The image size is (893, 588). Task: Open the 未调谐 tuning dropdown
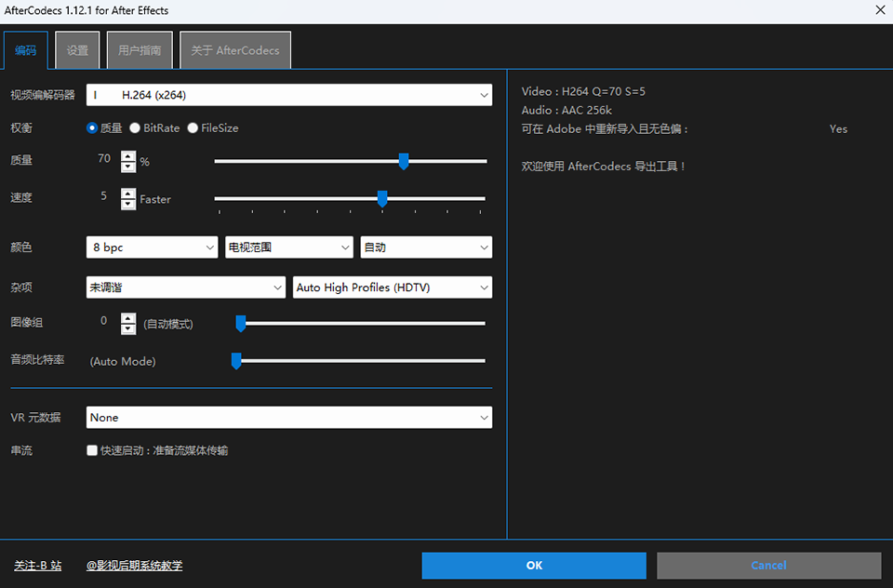click(x=186, y=287)
